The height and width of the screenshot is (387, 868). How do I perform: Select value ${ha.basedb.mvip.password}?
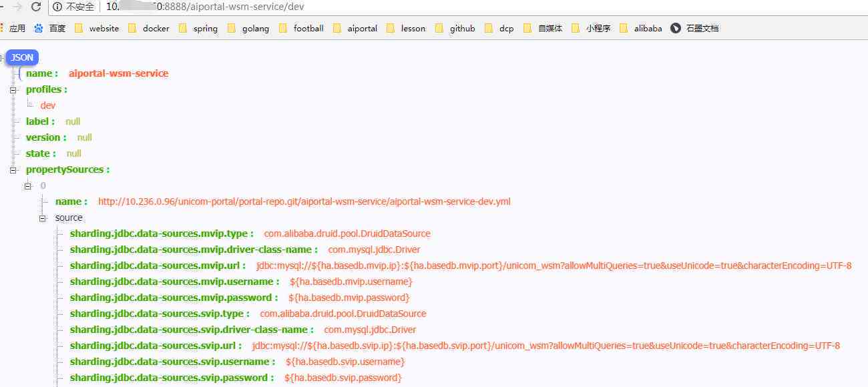(x=349, y=298)
